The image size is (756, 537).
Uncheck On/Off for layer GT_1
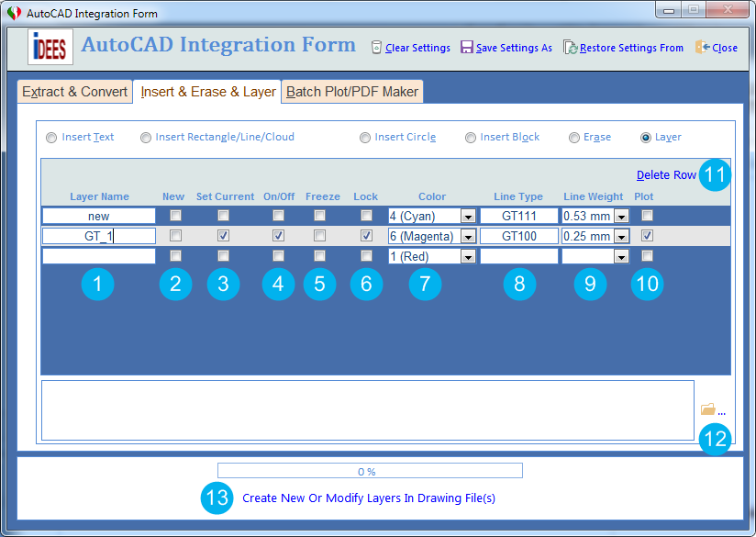coord(278,235)
